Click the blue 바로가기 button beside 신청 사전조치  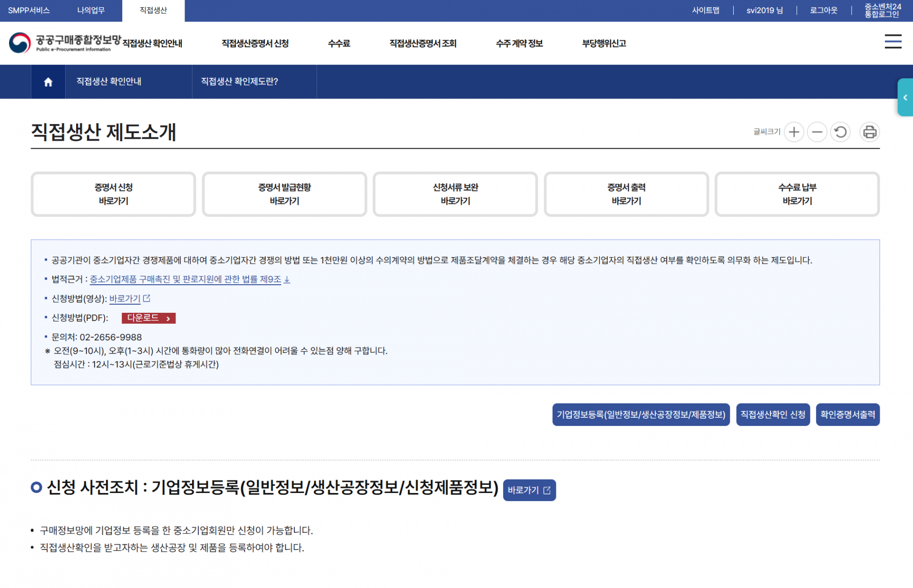click(529, 490)
